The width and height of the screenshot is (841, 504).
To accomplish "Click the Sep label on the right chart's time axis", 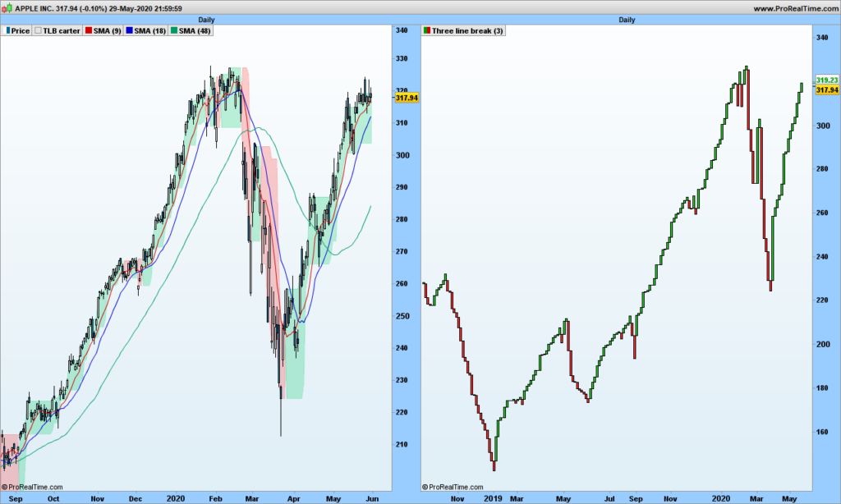I will click(x=636, y=498).
